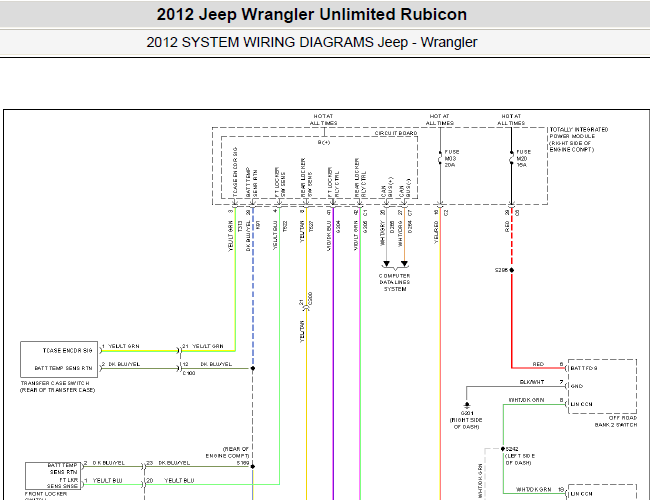
Task: Select 'HOT AT ALL TIMES' above fuse M20
Action: click(511, 120)
